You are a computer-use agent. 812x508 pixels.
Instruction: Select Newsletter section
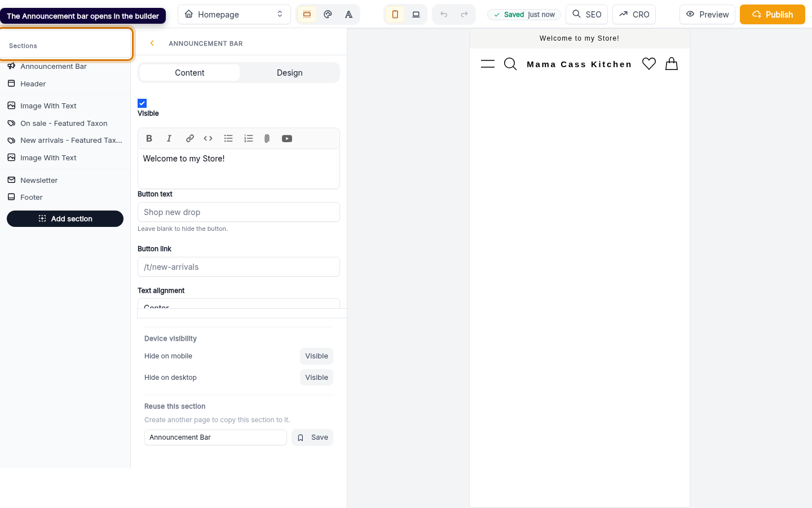coord(65,180)
